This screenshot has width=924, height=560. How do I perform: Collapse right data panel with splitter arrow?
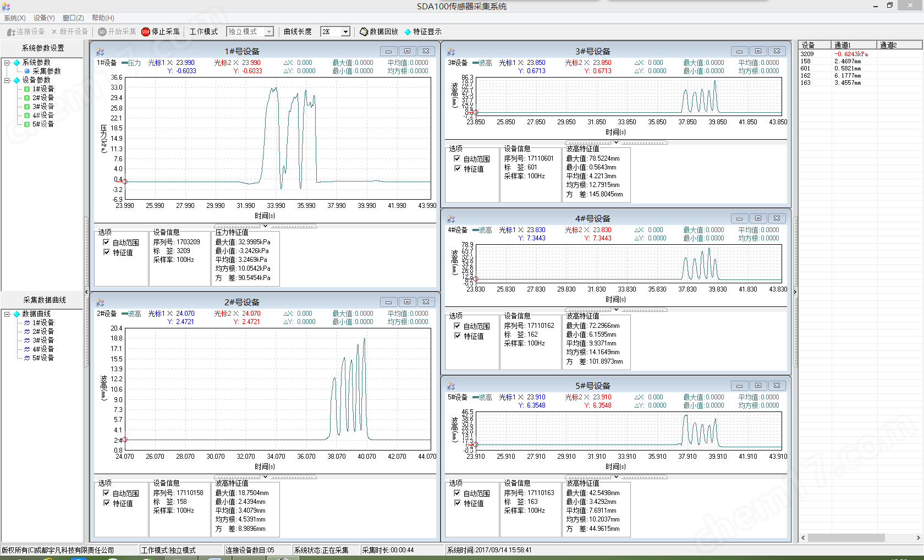(x=795, y=292)
